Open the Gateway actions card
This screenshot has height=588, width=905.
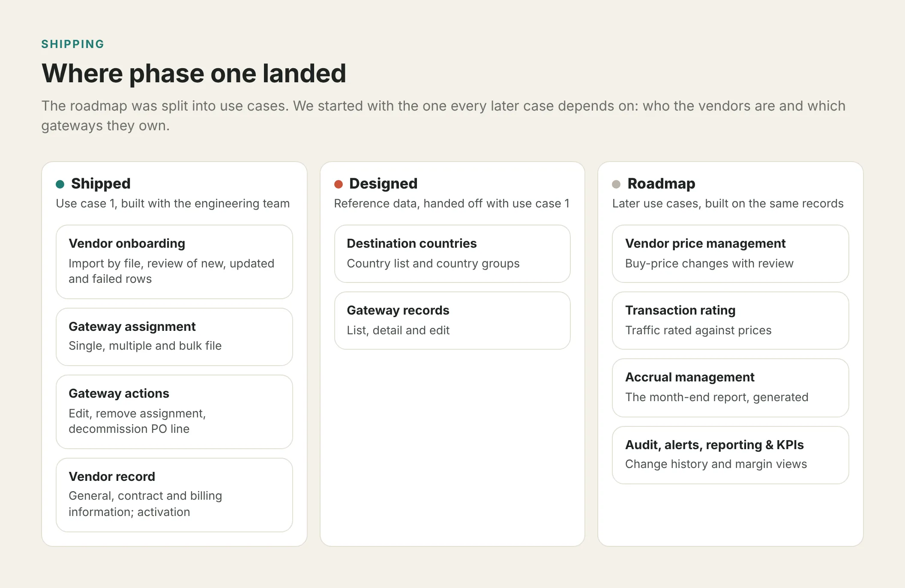click(174, 412)
